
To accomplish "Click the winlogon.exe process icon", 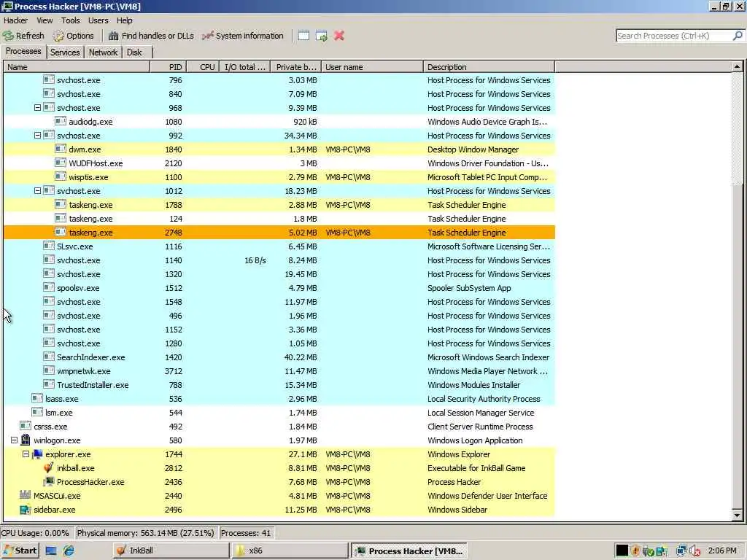I will coord(26,440).
